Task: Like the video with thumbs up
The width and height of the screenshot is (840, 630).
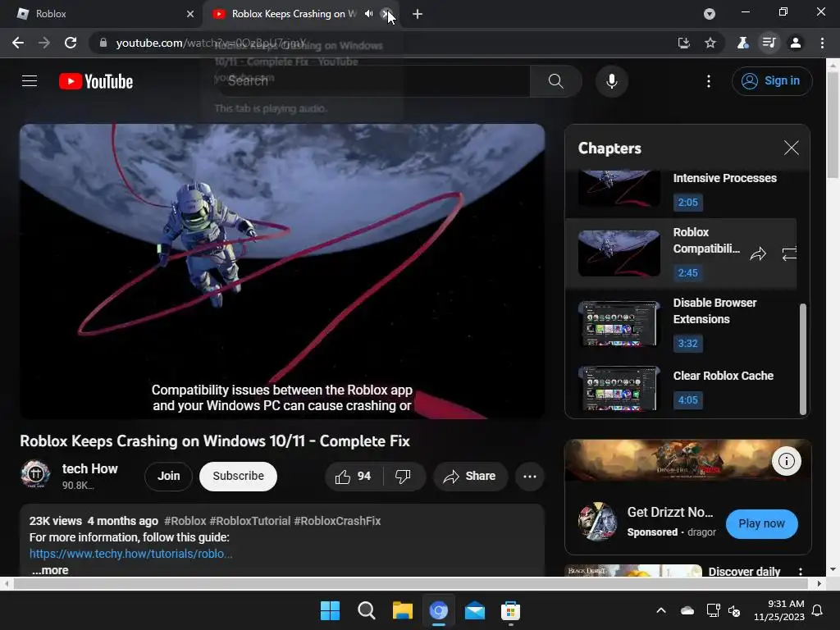Action: (x=354, y=477)
